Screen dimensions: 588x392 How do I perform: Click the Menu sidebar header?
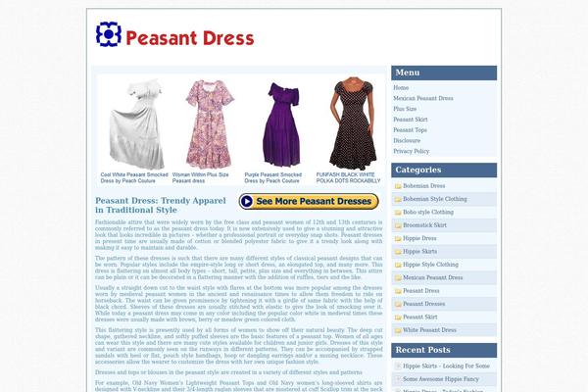pyautogui.click(x=444, y=73)
